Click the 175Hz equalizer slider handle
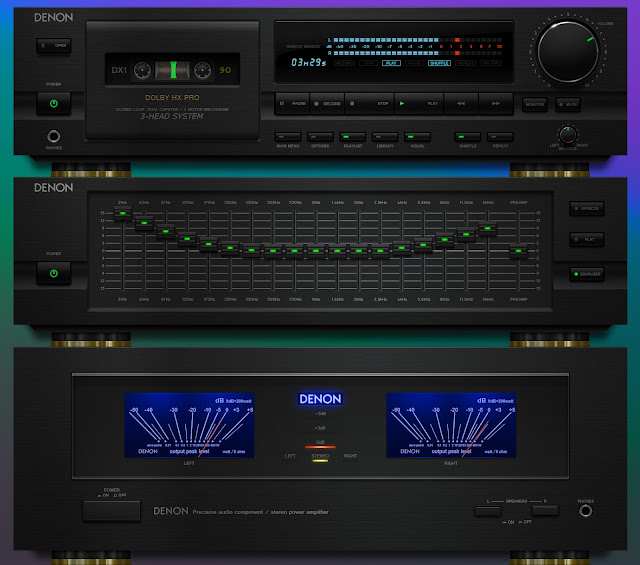This screenshot has height=565, width=640. [x=209, y=244]
